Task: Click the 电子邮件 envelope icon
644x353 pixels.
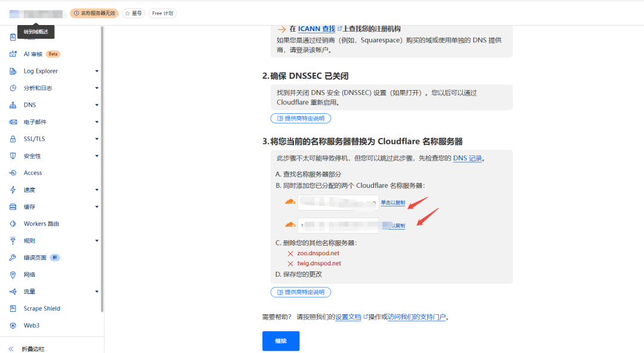Action: pyautogui.click(x=13, y=122)
